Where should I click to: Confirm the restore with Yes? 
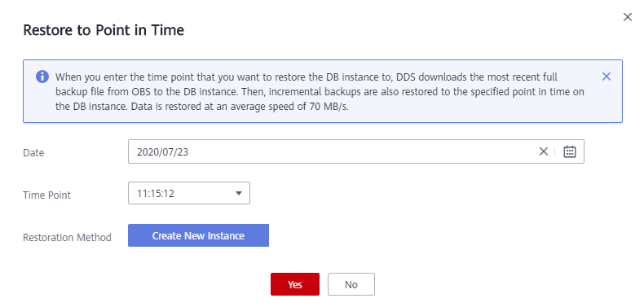click(295, 284)
